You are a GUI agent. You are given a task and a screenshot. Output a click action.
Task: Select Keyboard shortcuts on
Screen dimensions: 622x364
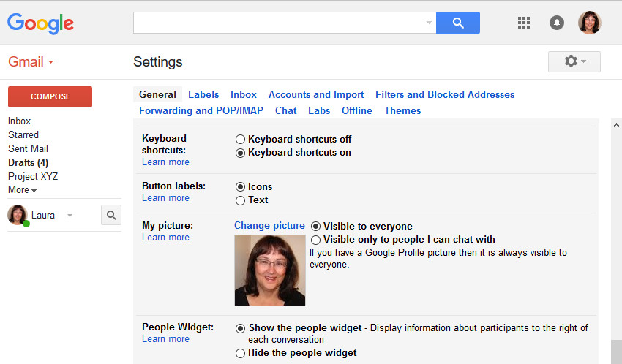click(x=240, y=153)
